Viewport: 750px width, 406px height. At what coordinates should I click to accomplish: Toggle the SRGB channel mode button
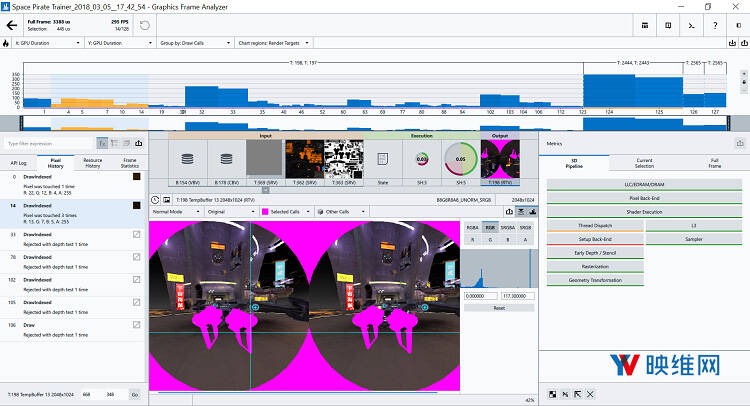click(x=525, y=227)
